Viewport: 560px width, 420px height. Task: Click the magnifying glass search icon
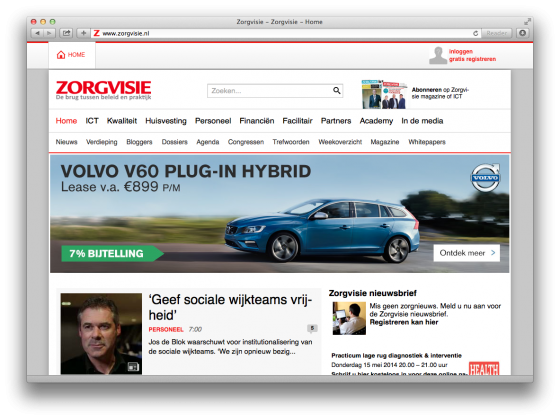(336, 91)
